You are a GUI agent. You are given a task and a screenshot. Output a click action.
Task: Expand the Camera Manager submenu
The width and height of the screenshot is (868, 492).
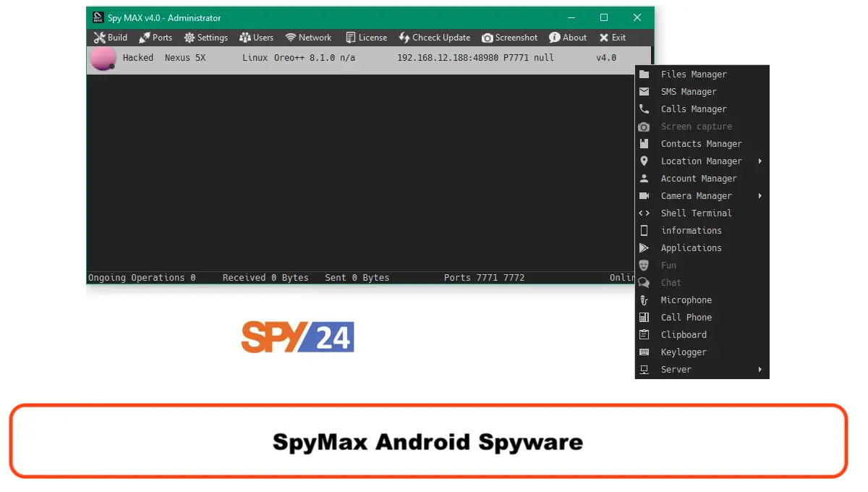coord(702,196)
